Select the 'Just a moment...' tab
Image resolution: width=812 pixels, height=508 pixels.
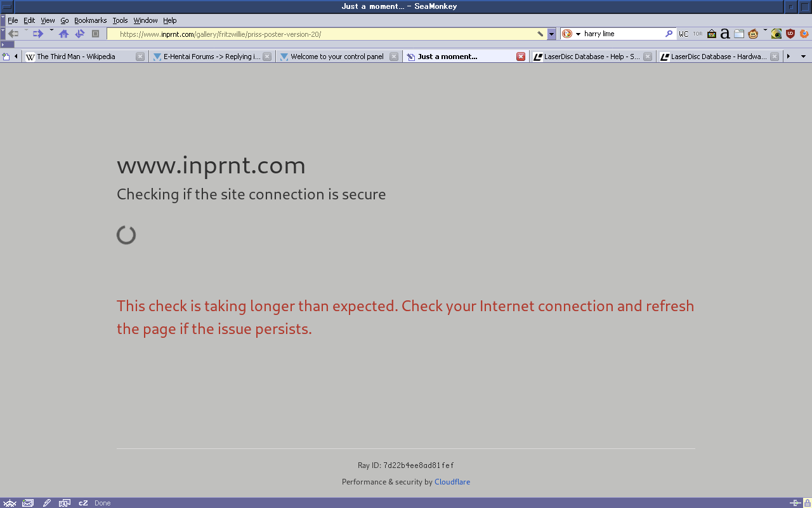[466, 57]
